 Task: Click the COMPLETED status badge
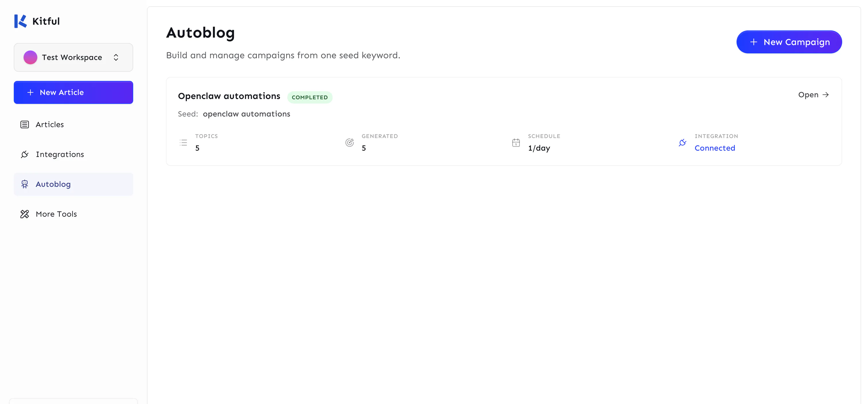(310, 97)
